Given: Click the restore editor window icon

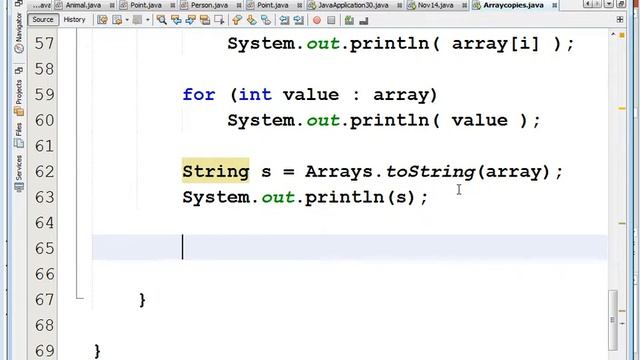Looking at the screenshot, I should (620, 4).
